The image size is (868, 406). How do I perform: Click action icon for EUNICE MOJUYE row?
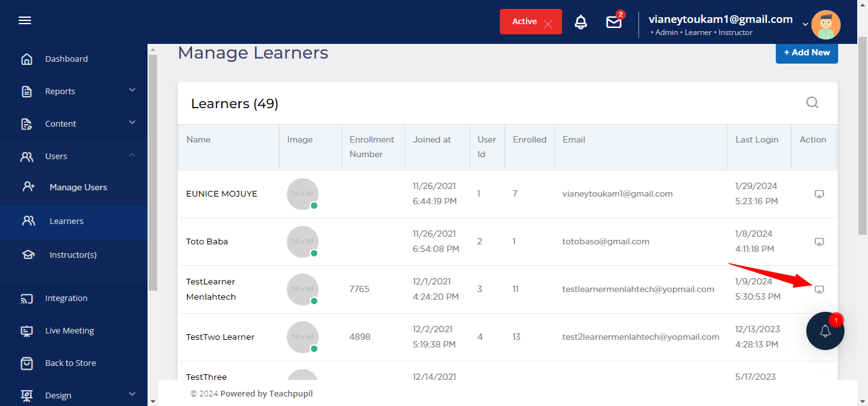(819, 194)
